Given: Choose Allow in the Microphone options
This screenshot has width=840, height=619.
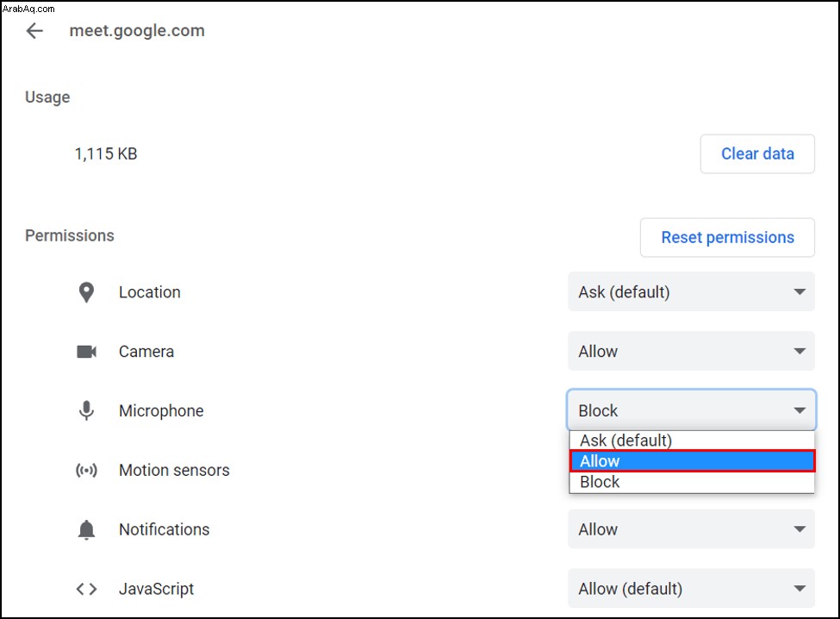Looking at the screenshot, I should [x=692, y=461].
